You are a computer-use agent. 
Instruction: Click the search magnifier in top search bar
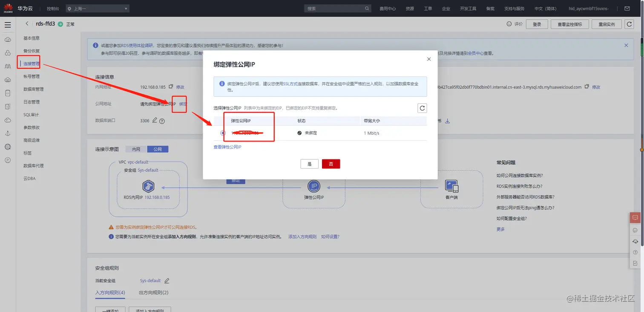[367, 8]
